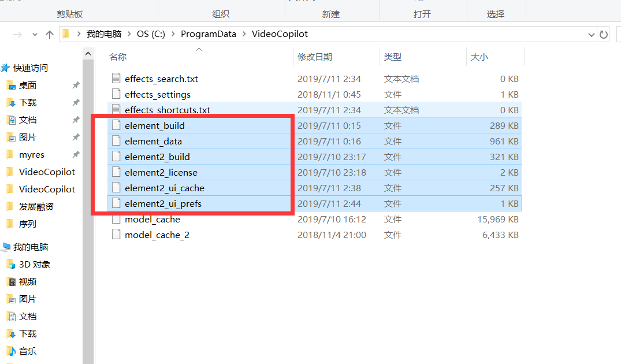Open the 音乐 music folder in sidebar
The image size is (621, 364).
[x=27, y=351]
